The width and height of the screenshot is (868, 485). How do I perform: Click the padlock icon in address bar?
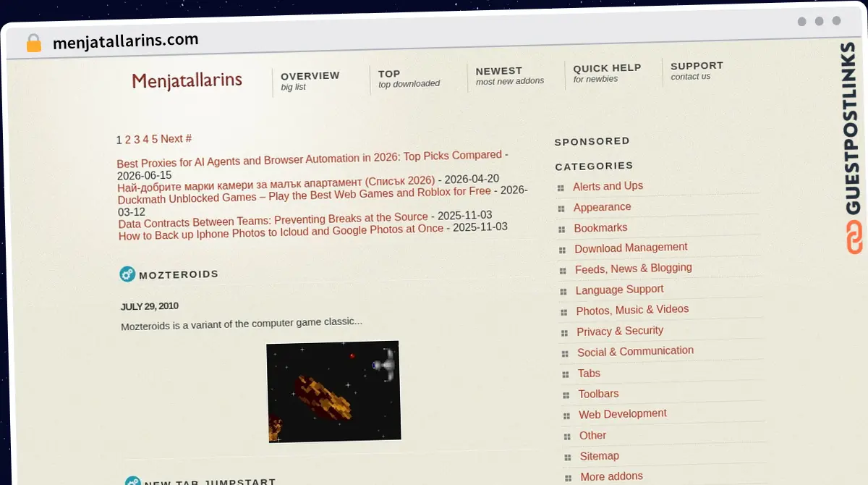click(x=34, y=43)
